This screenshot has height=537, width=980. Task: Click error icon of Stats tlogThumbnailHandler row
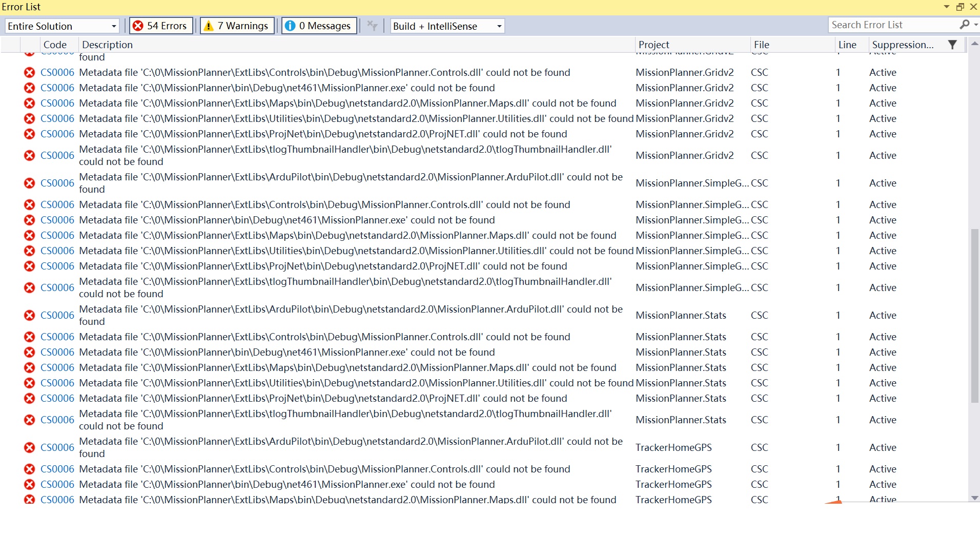pos(30,420)
